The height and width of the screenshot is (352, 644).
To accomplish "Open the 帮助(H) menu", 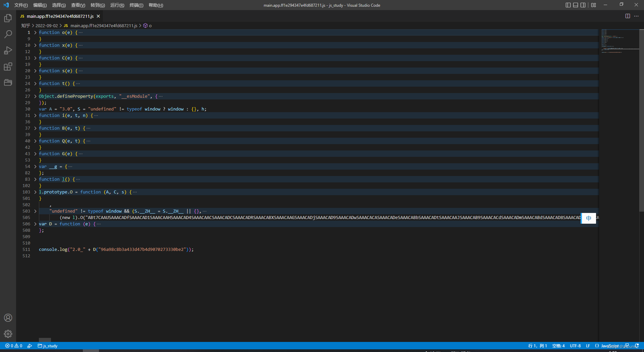I will click(156, 5).
